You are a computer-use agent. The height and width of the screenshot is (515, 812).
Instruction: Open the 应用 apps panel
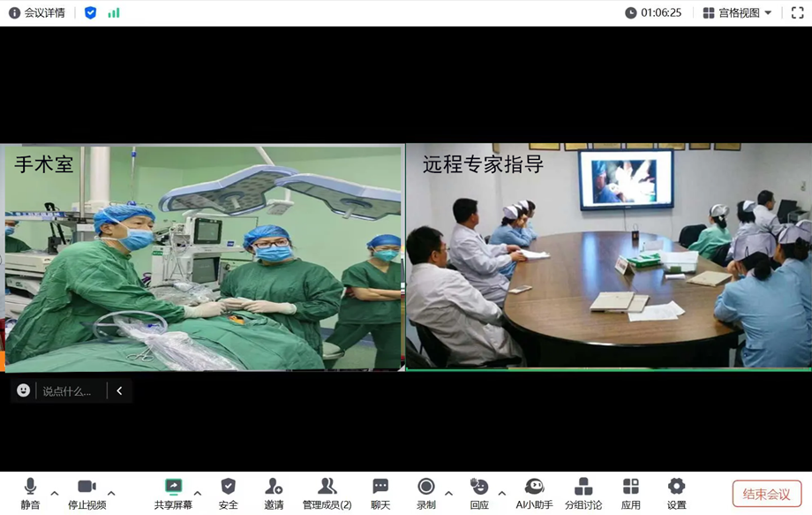pyautogui.click(x=630, y=493)
